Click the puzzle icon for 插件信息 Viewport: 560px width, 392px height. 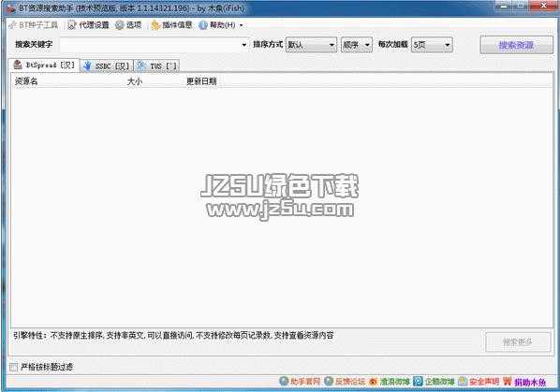(x=155, y=25)
